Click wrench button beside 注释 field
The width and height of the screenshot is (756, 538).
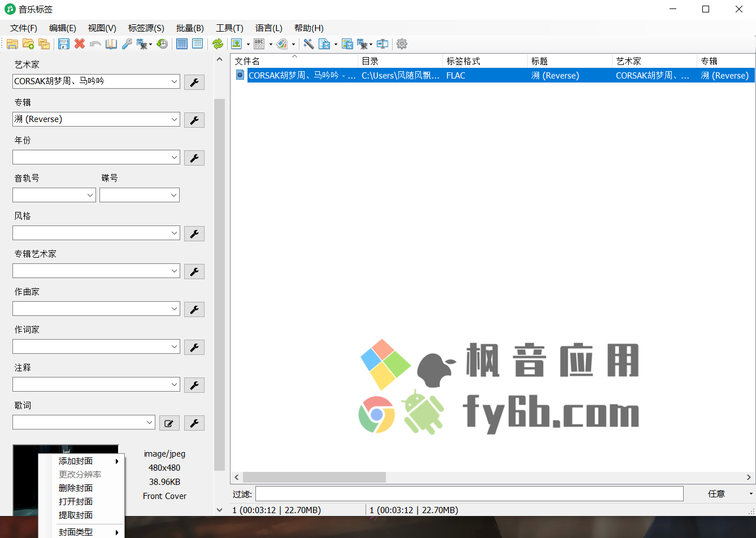click(194, 385)
